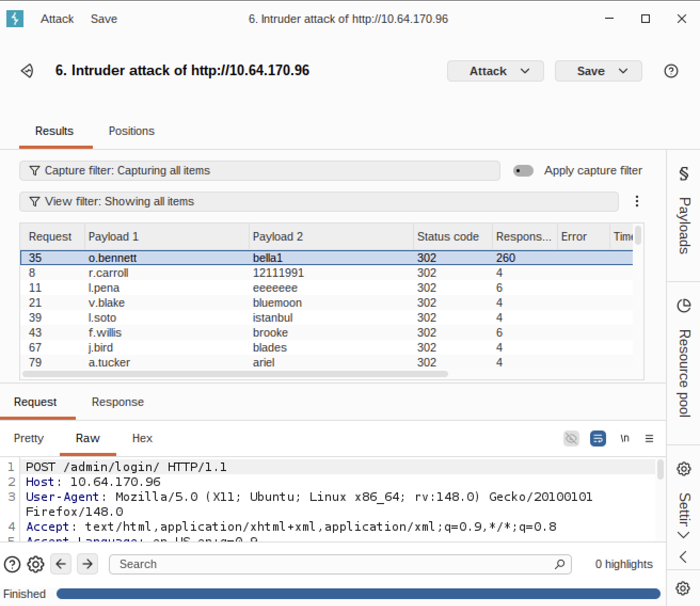Select the Raw view tab
Viewport: 700px width, 606px height.
pyautogui.click(x=88, y=438)
